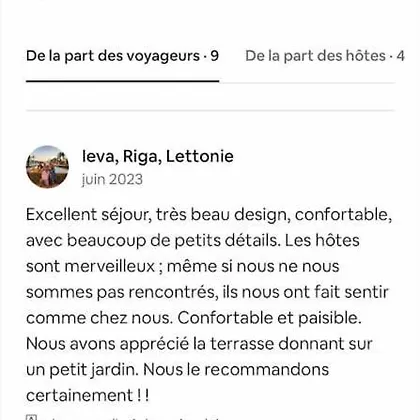The height and width of the screenshot is (420, 420).
Task: Open the 'De la part des voyageurs' tab
Action: 122,56
